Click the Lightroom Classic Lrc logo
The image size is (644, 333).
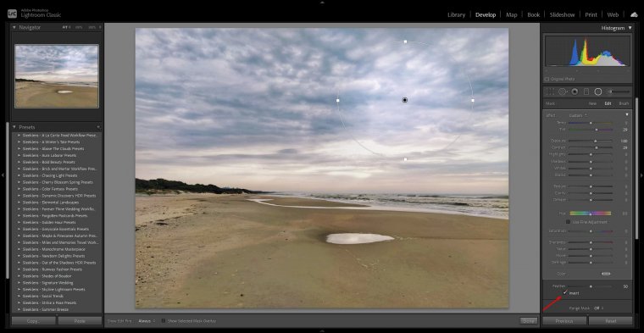click(12, 14)
